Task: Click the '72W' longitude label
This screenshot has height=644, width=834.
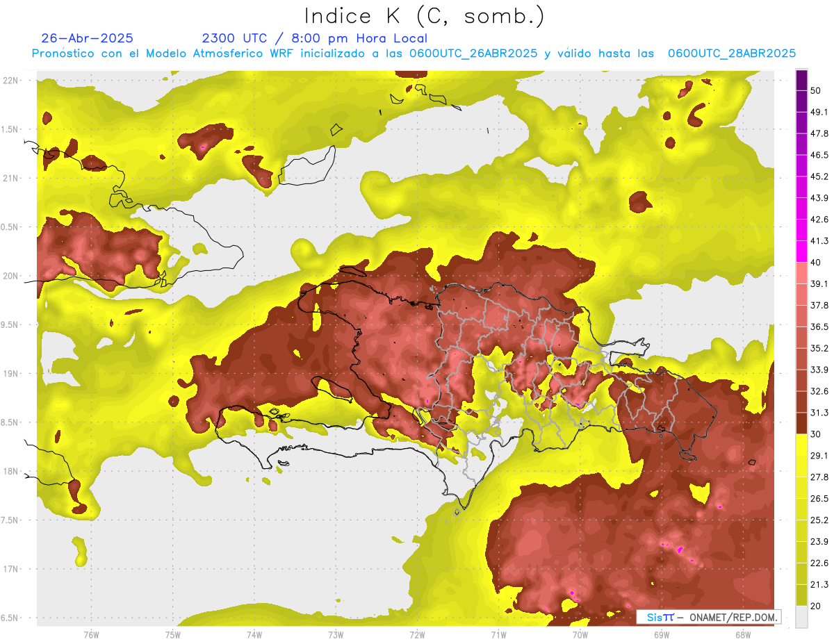Action: 417,635
